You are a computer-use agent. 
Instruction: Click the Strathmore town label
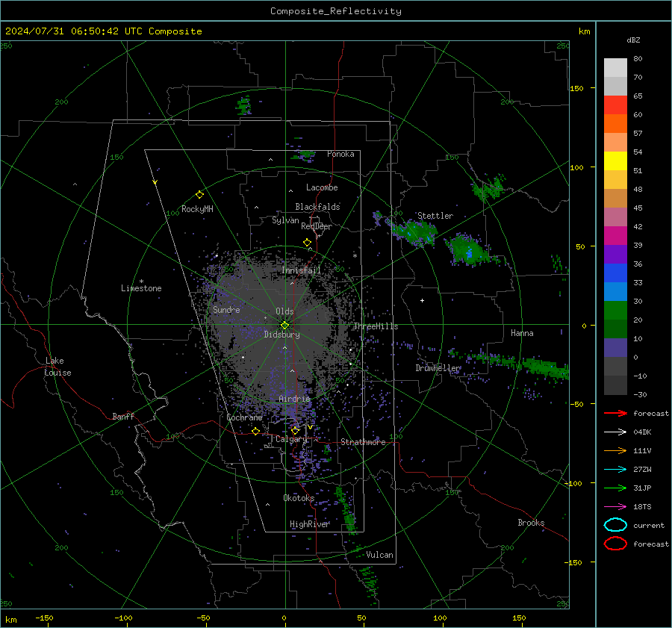pyautogui.click(x=363, y=442)
